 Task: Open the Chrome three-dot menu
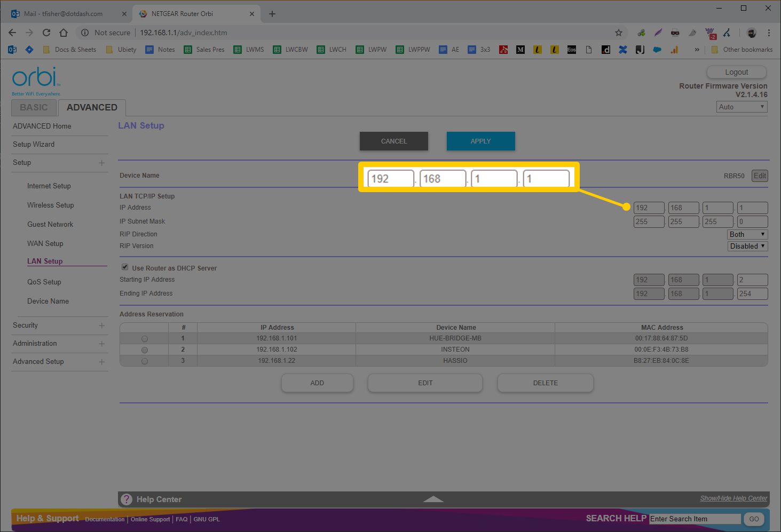769,33
